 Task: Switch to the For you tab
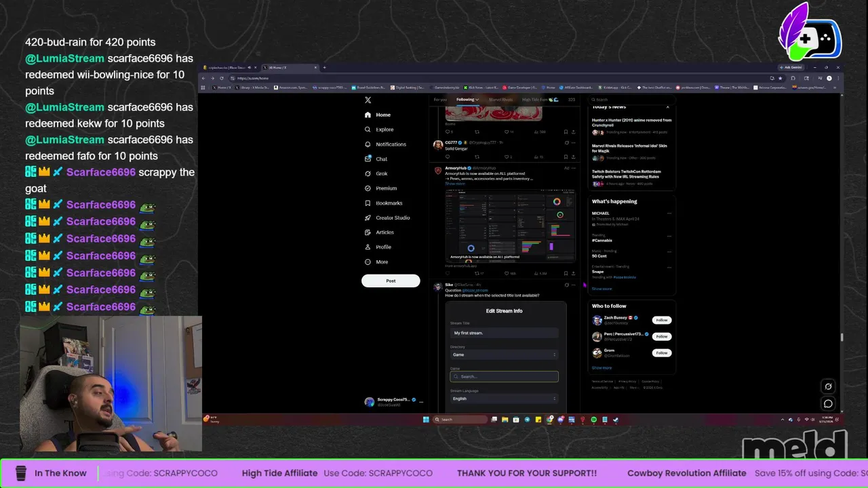coord(440,100)
